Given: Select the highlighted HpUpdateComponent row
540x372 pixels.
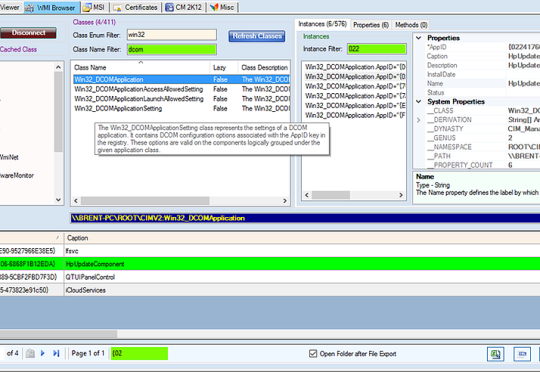Looking at the screenshot, I should pos(270,264).
